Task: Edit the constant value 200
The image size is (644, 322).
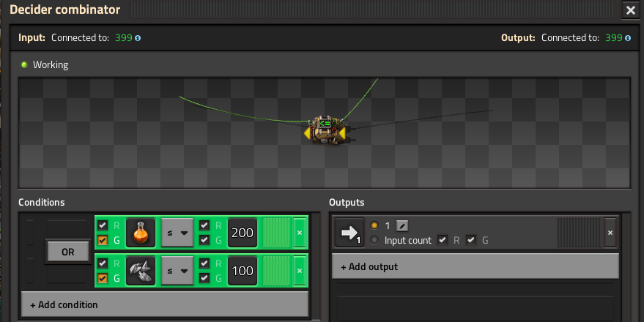Action: tap(243, 233)
